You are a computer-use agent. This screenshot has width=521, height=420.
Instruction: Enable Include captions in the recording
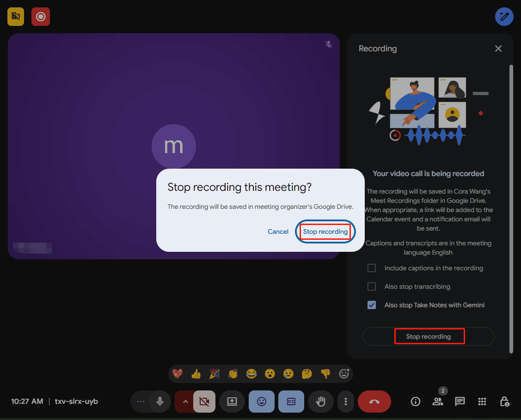point(372,268)
